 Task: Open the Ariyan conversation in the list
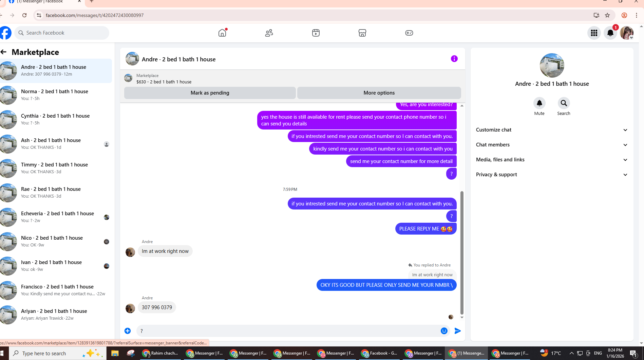[x=56, y=315]
